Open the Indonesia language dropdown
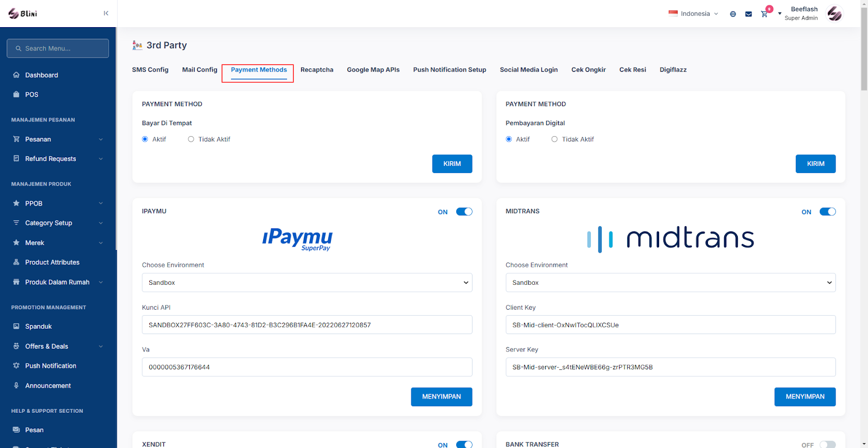868x448 pixels. [x=693, y=14]
